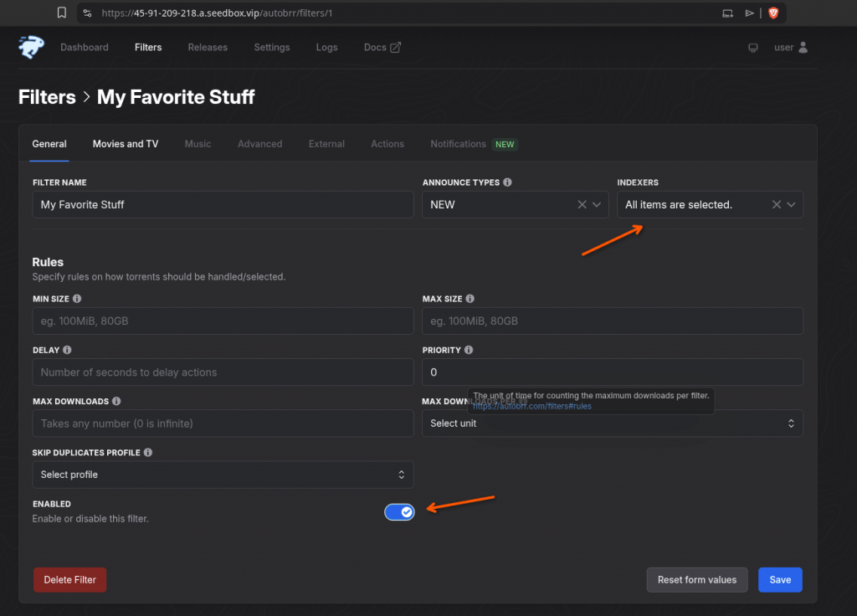
Task: Switch to Movies and TV tab
Action: (x=126, y=144)
